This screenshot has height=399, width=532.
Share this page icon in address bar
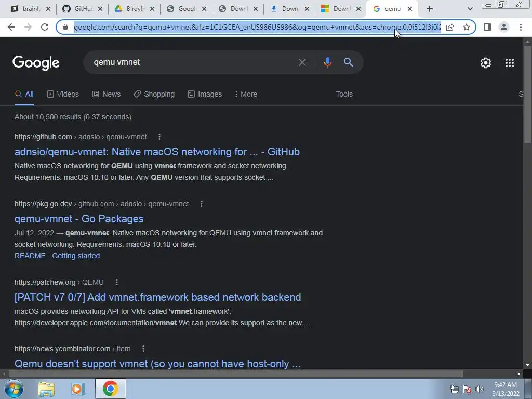pyautogui.click(x=450, y=27)
